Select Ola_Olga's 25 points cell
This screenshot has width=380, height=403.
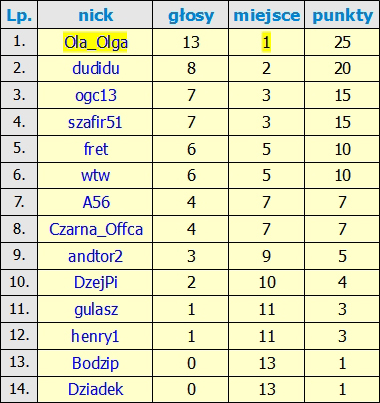pyautogui.click(x=342, y=42)
